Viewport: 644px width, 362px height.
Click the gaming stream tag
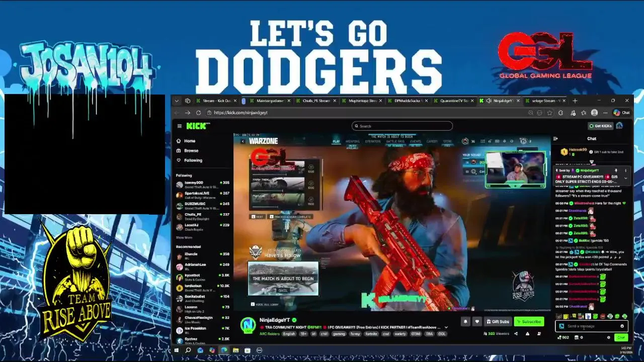coord(339,334)
